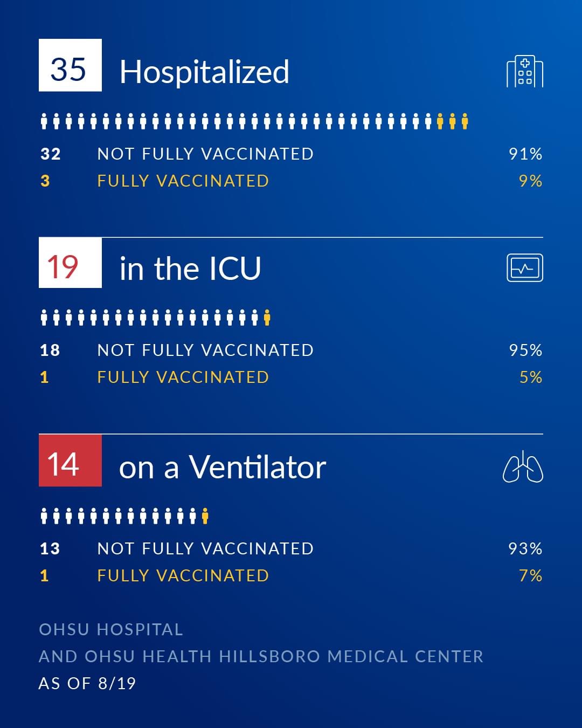Click the 91% not vaccinated hospitalized figure
The height and width of the screenshot is (728, 582).
(525, 154)
